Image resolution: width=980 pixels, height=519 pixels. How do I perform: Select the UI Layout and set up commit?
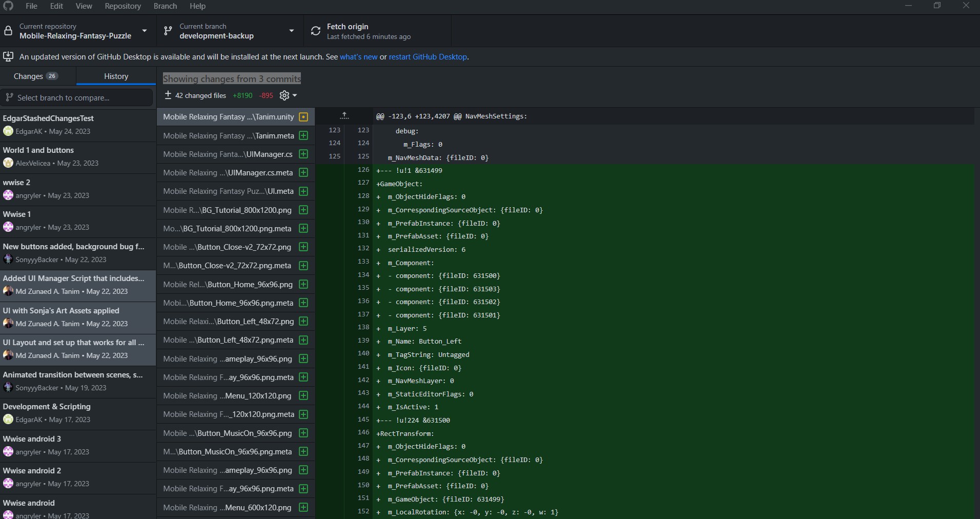pyautogui.click(x=78, y=349)
